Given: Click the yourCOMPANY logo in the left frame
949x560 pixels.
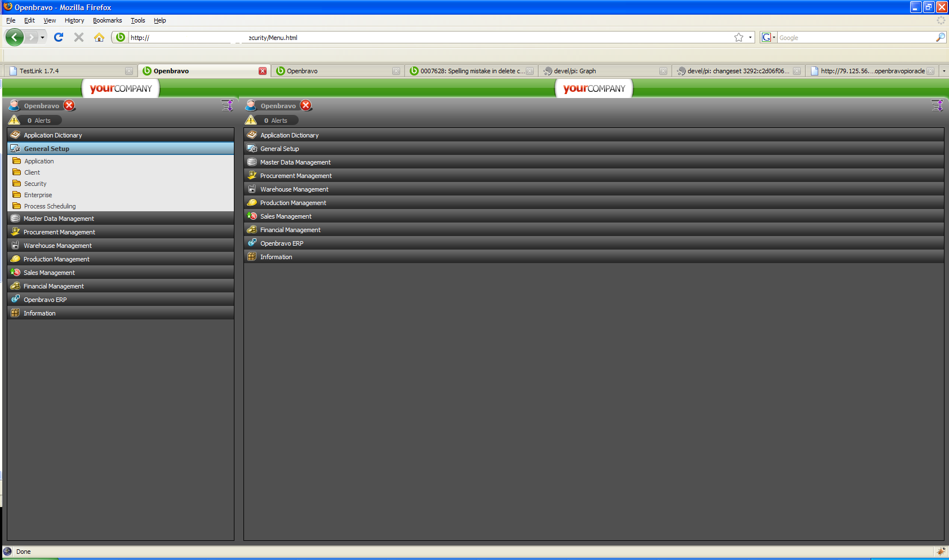Looking at the screenshot, I should (121, 88).
